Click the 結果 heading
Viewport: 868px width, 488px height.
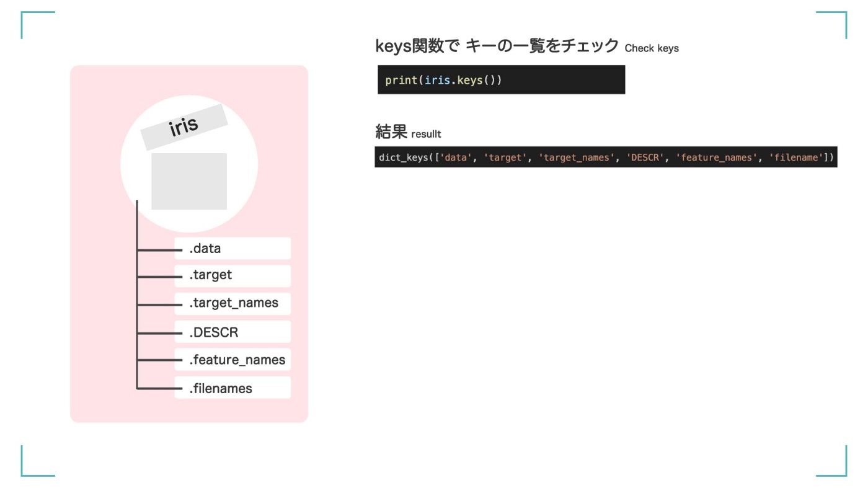tap(391, 131)
